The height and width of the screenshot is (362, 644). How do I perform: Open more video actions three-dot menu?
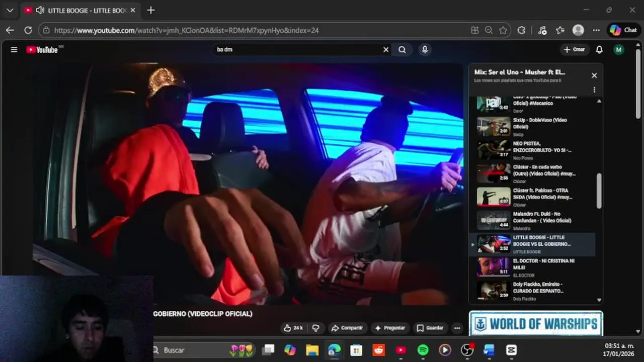457,328
